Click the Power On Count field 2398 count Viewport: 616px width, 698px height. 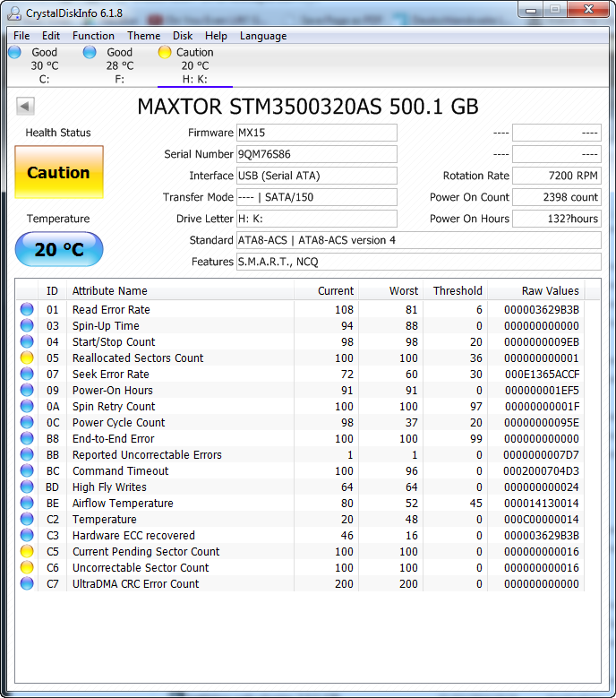point(557,197)
